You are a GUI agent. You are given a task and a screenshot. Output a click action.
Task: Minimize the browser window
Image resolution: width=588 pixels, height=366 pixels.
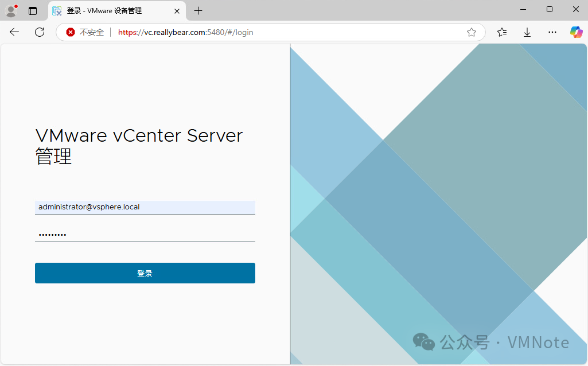(x=523, y=9)
